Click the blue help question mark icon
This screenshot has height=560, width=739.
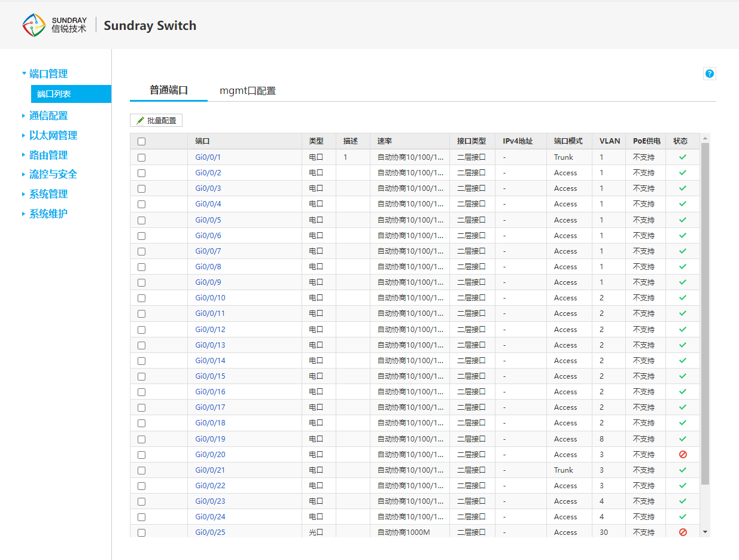710,74
